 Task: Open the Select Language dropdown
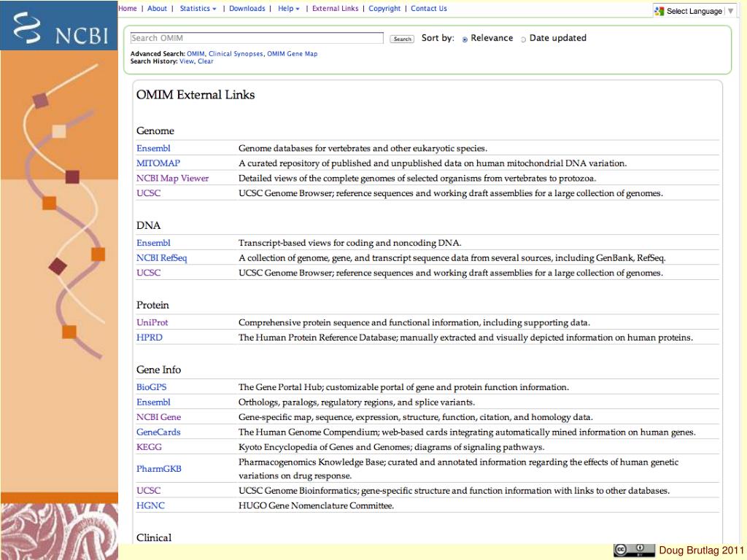[x=694, y=11]
